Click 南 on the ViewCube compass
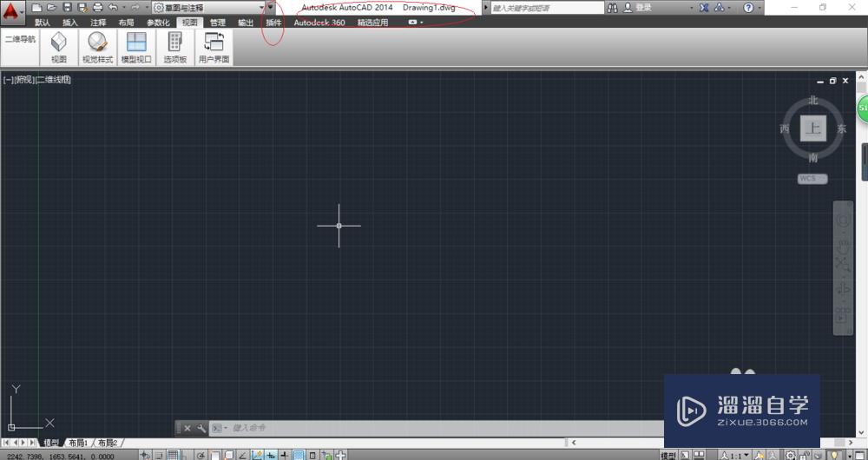 coord(812,158)
